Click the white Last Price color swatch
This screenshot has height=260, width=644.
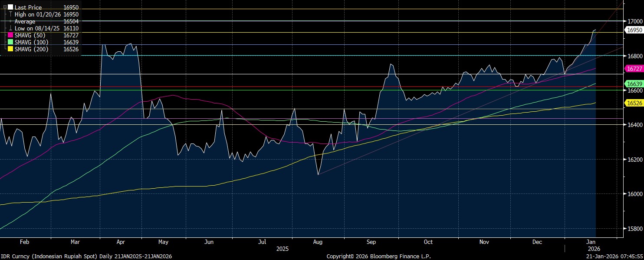tap(10, 7)
